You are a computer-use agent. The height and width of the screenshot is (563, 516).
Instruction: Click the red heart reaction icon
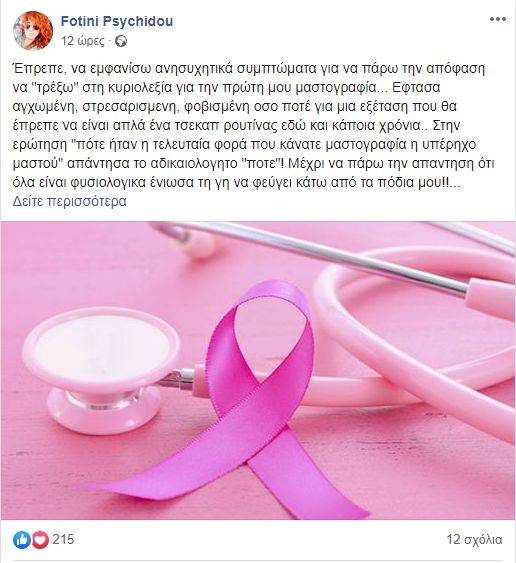pos(40,540)
